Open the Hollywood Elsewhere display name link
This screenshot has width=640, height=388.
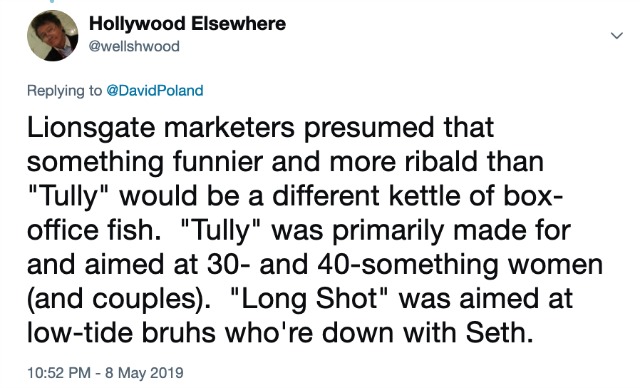pos(187,24)
